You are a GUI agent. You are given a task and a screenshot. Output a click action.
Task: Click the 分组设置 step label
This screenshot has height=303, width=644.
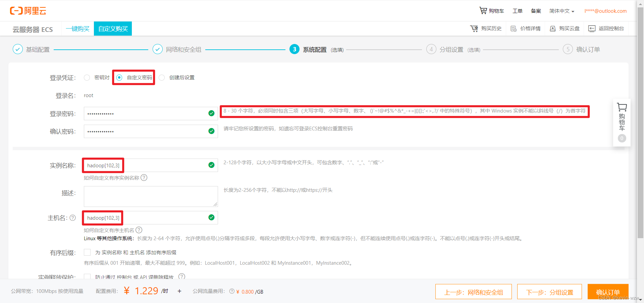click(451, 50)
